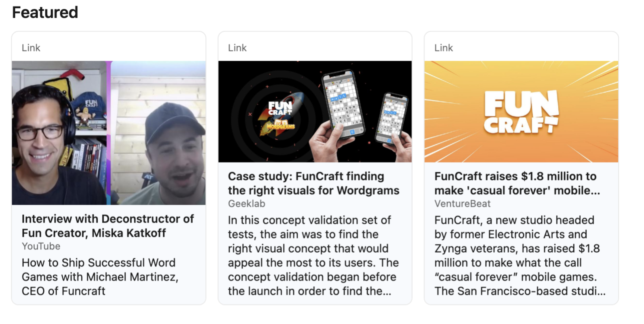Open 'Interview with Deconstructor of Fun Creator' title

(x=108, y=226)
